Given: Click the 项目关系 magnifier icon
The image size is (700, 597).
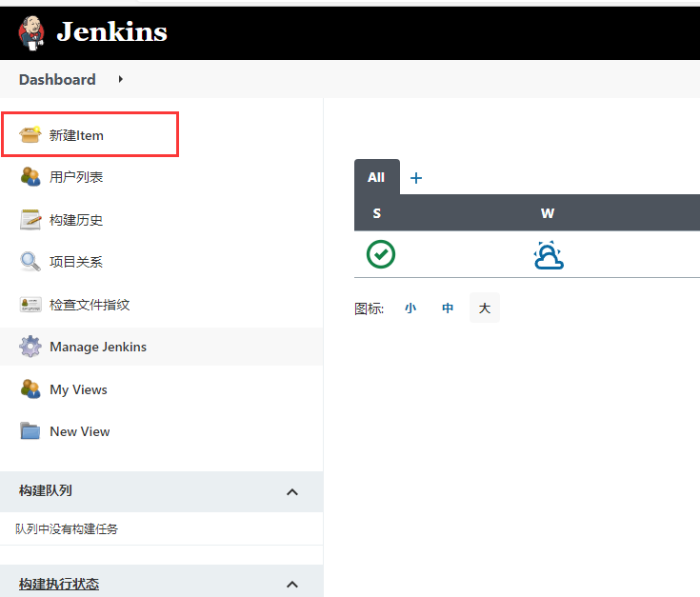Looking at the screenshot, I should (30, 262).
